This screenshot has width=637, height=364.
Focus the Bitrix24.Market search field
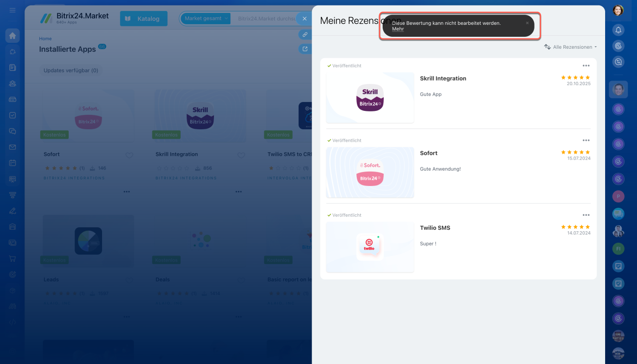pyautogui.click(x=267, y=19)
